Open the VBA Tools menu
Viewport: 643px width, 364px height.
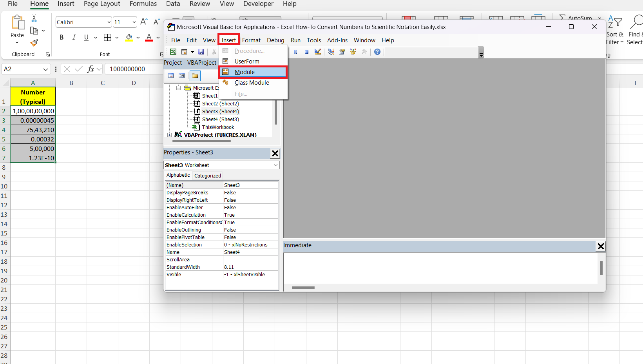313,40
